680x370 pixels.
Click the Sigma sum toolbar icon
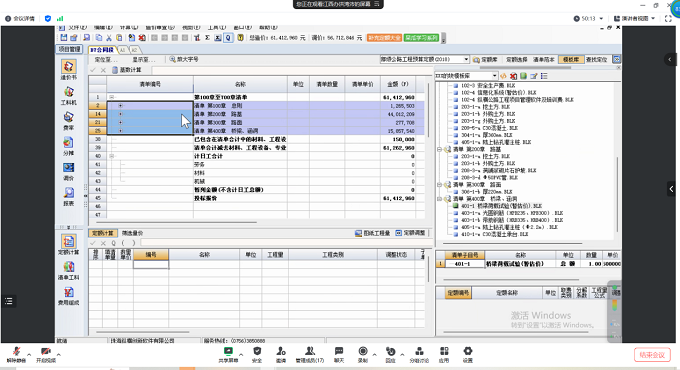coord(208,38)
